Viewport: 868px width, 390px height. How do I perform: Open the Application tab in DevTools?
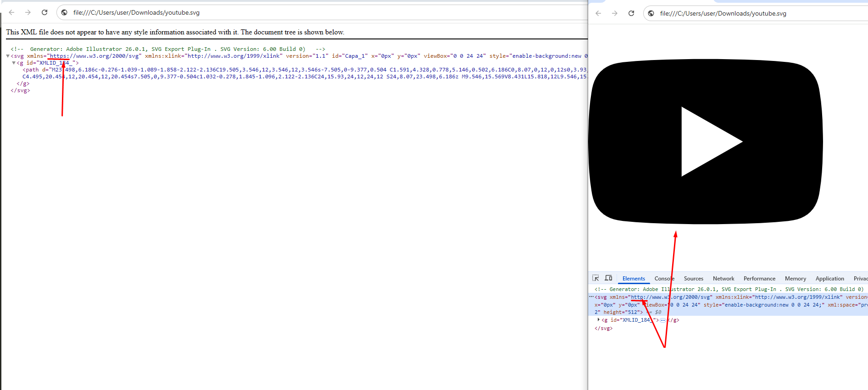[x=829, y=279]
